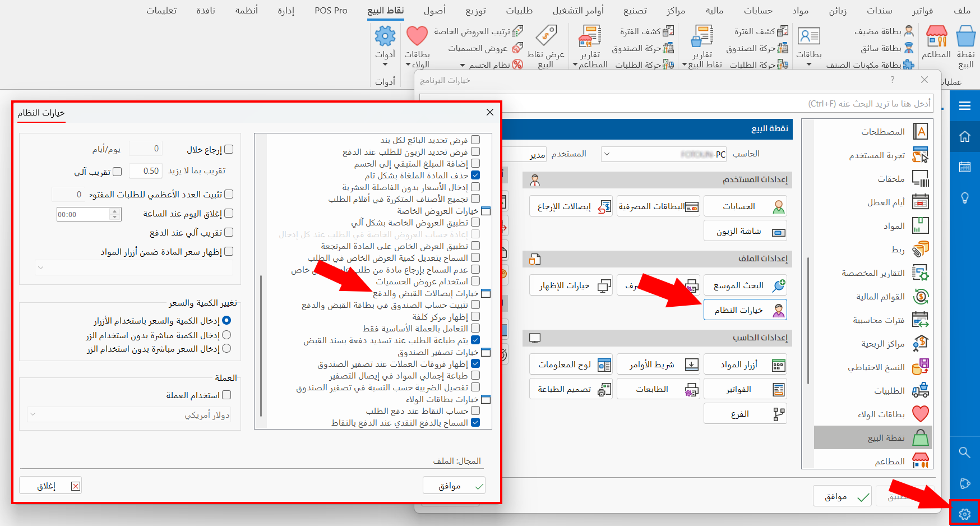The height and width of the screenshot is (526, 980).
Task: Expand تقارير نقاط البيع dropdown arrow
Action: 685,65
